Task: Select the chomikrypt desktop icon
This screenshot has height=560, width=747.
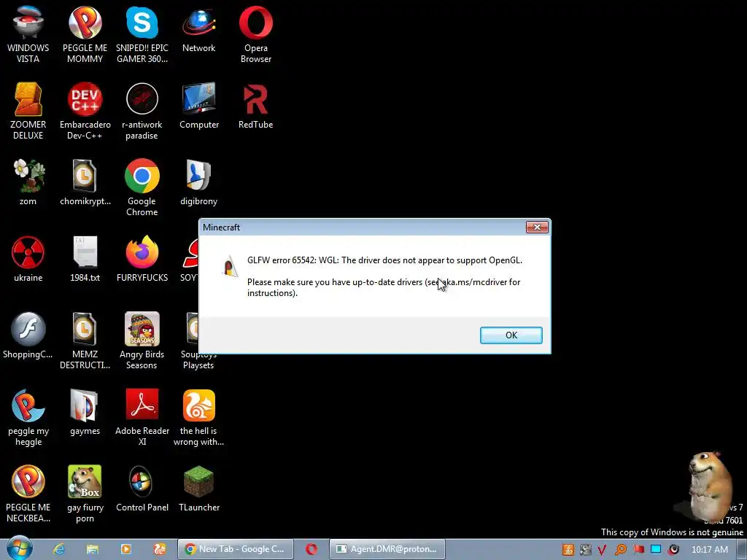Action: [x=85, y=182]
